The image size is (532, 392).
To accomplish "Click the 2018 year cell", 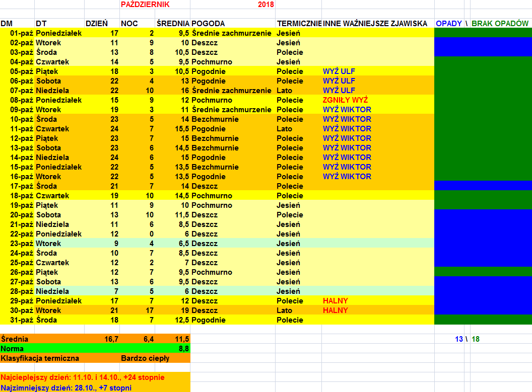I will (265, 5).
